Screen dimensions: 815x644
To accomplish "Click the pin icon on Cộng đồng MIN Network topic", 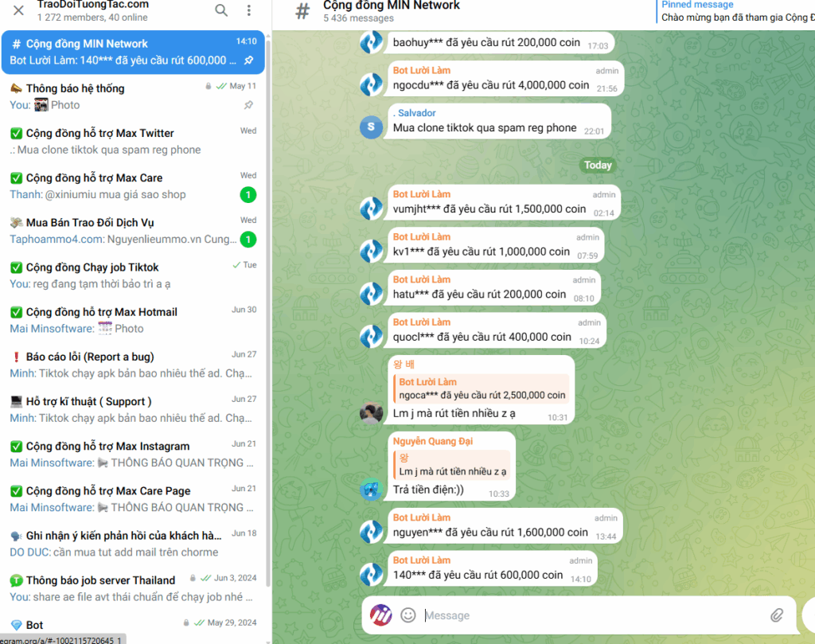I will coord(249,60).
